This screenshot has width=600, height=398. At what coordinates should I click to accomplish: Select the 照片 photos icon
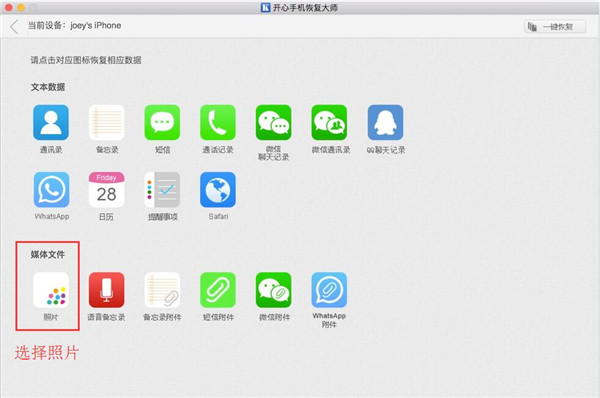pyautogui.click(x=51, y=290)
